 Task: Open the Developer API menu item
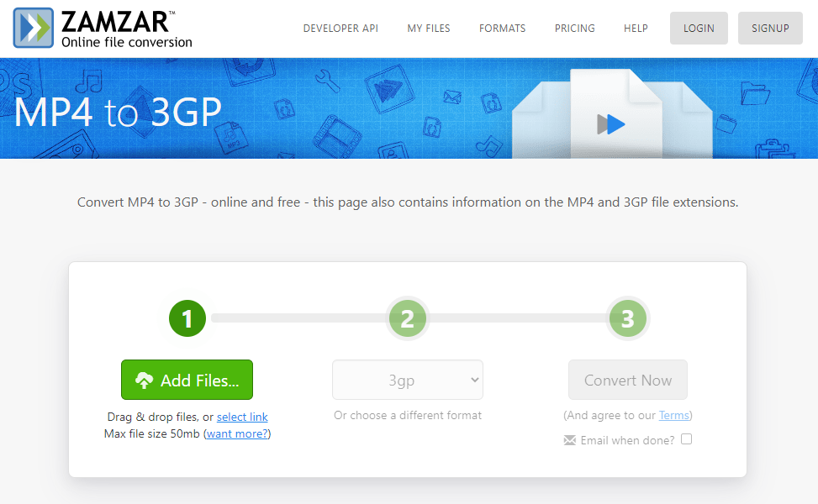tap(340, 29)
